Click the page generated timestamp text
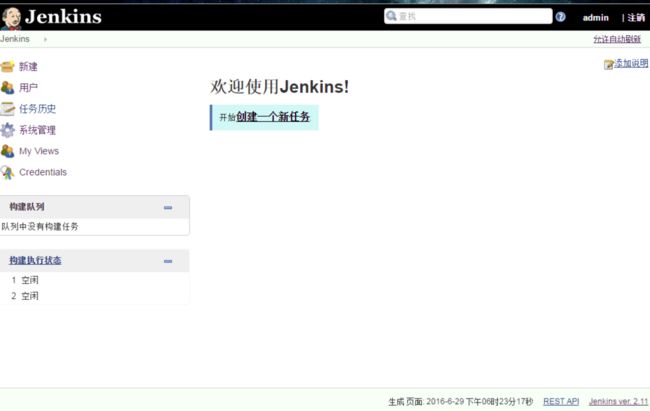 click(461, 401)
